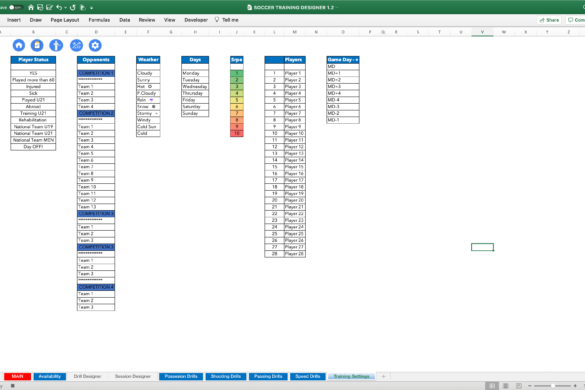The image size is (585, 390).
Task: Click the Share button
Action: 549,20
